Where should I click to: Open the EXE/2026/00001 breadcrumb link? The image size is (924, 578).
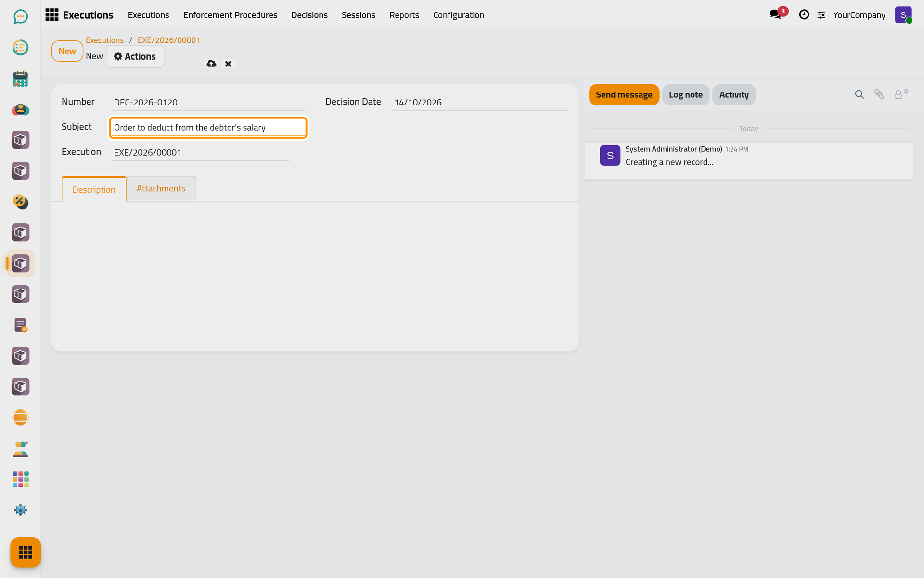(x=169, y=40)
